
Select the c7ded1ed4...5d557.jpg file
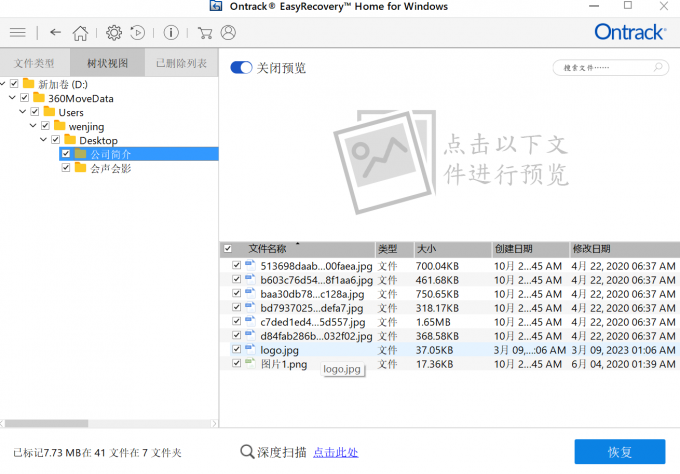tap(313, 322)
